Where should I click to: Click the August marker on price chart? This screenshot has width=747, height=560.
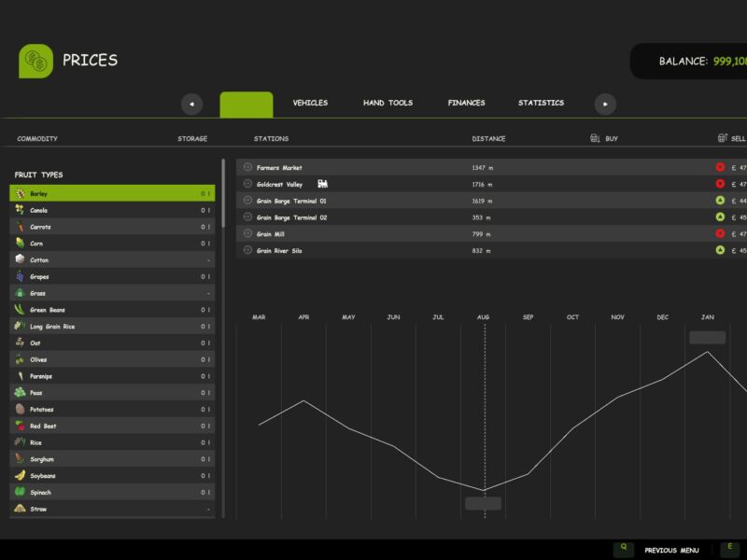(483, 503)
